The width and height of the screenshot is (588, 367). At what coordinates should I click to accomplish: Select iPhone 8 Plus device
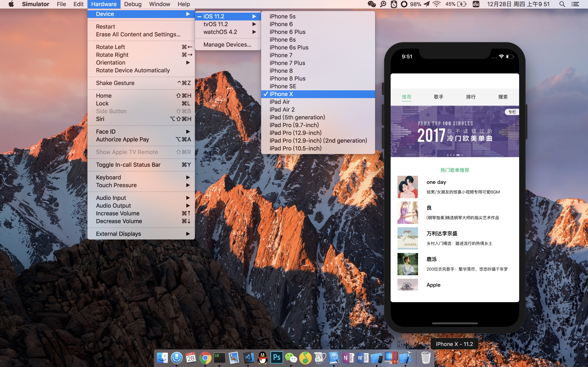pyautogui.click(x=318, y=79)
